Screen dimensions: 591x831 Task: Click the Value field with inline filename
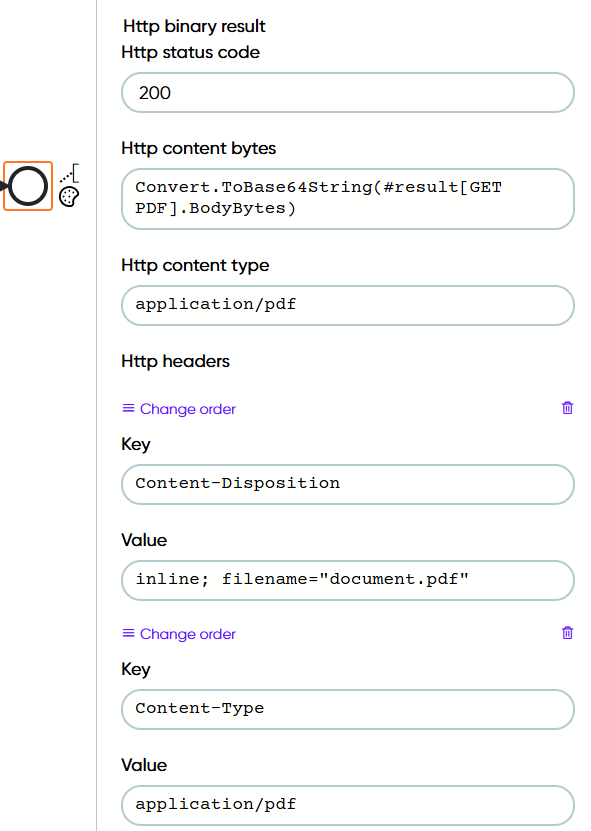pyautogui.click(x=348, y=580)
